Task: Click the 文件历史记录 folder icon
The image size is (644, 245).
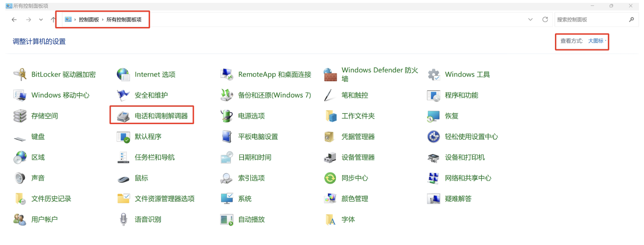Action: point(20,199)
